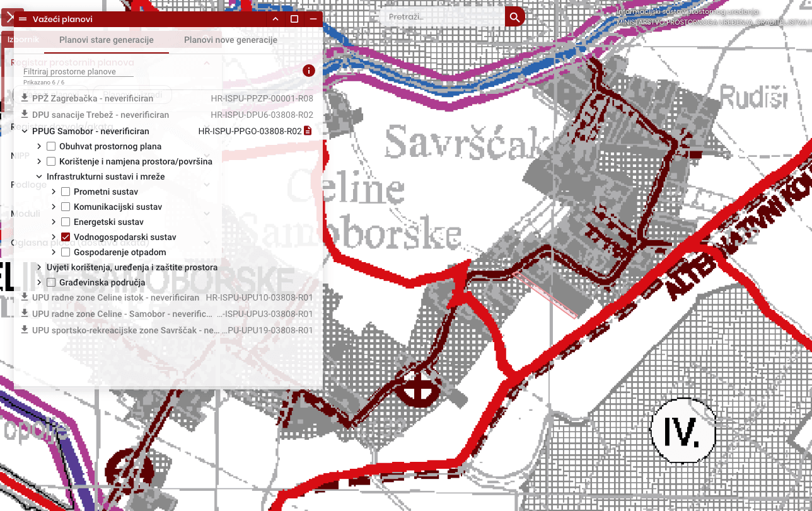This screenshot has height=511, width=812.
Task: Tick the Korištenje i namjena prostora/površina checkbox
Action: 52,161
